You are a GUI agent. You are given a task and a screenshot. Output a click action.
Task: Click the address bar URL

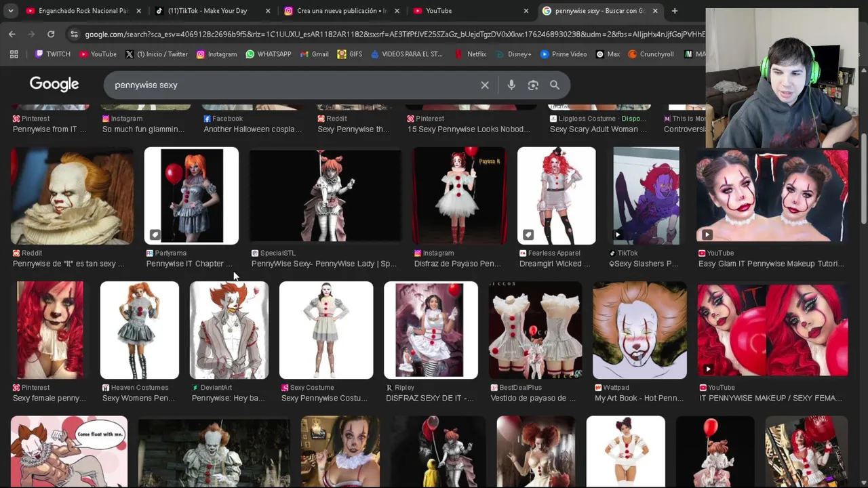click(x=395, y=34)
